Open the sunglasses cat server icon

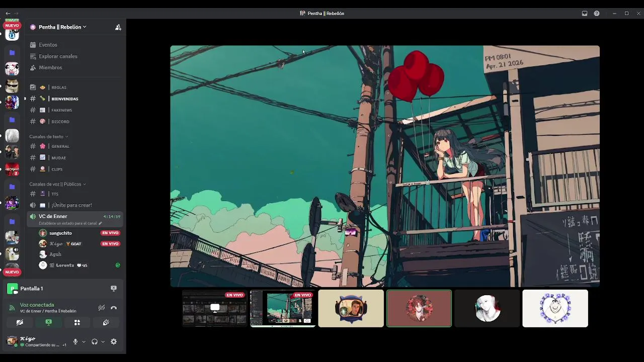[x=12, y=85]
